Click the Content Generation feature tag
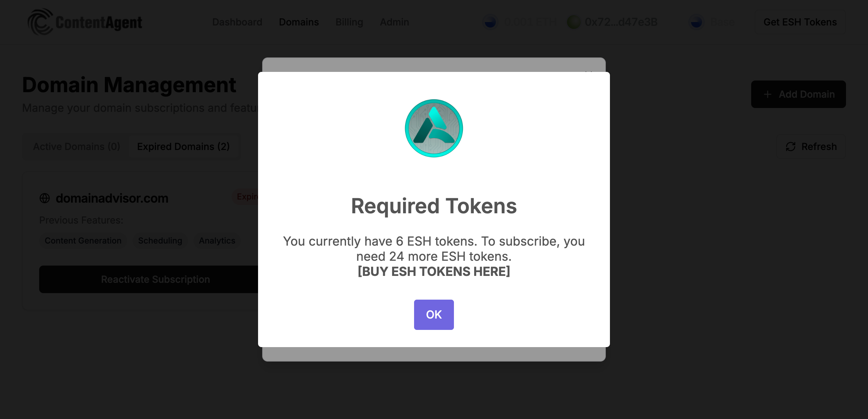Viewport: 868px width, 419px height. pyautogui.click(x=83, y=240)
